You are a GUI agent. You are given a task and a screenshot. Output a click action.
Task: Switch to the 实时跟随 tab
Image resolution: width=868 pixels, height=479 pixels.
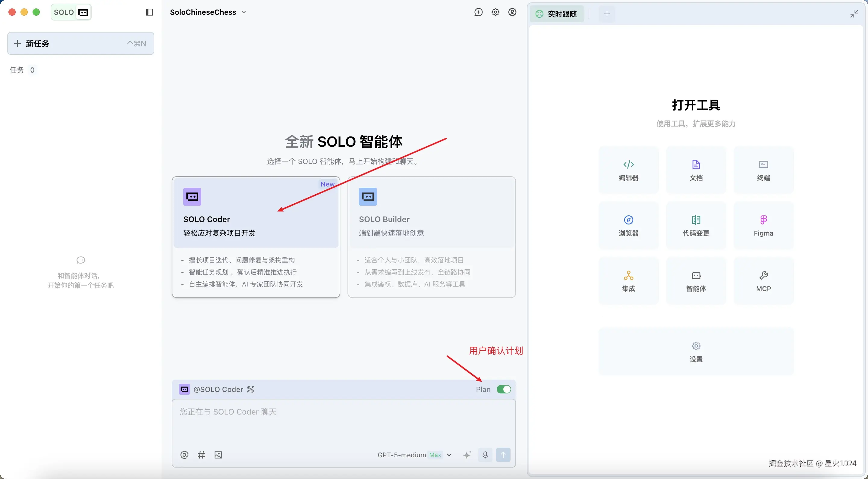point(557,14)
